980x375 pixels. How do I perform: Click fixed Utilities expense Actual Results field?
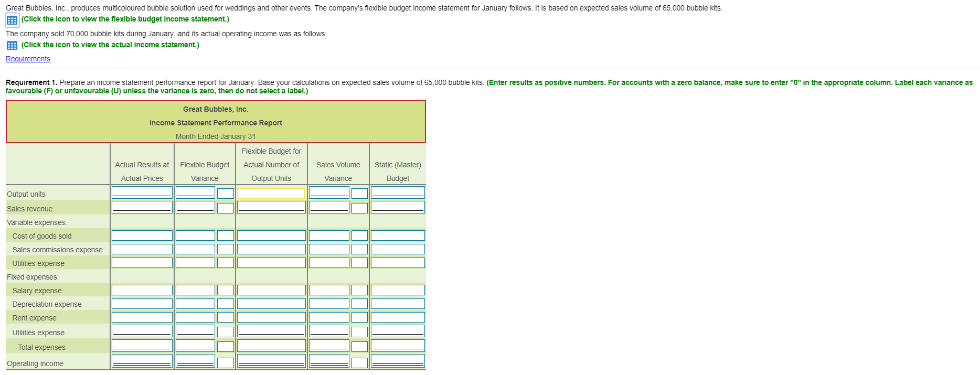pos(142,331)
